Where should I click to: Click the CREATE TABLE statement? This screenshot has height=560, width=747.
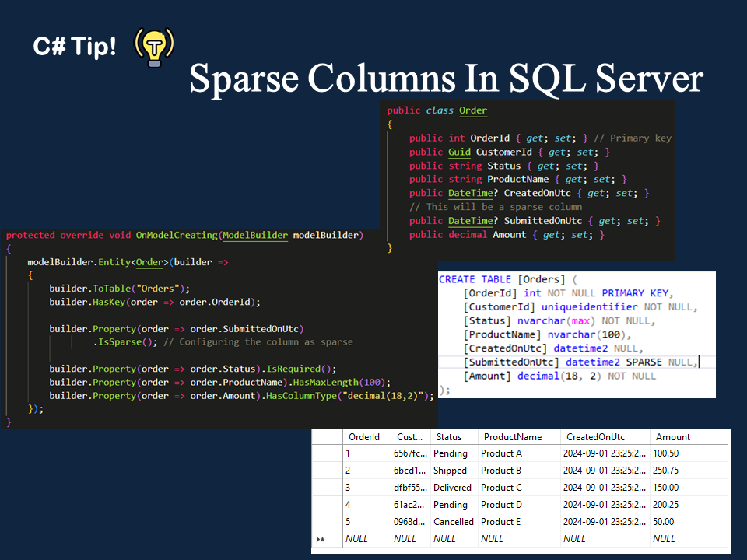point(475,279)
